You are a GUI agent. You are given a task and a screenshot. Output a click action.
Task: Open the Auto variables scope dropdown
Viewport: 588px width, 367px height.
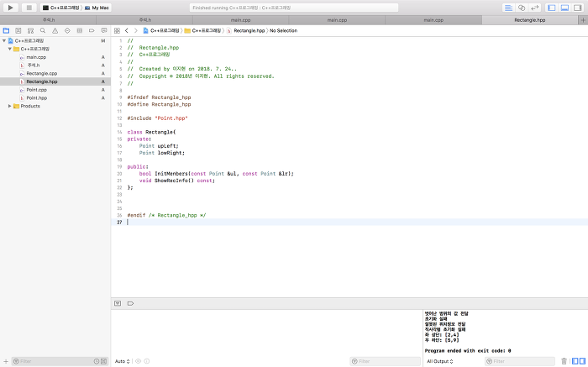point(123,361)
